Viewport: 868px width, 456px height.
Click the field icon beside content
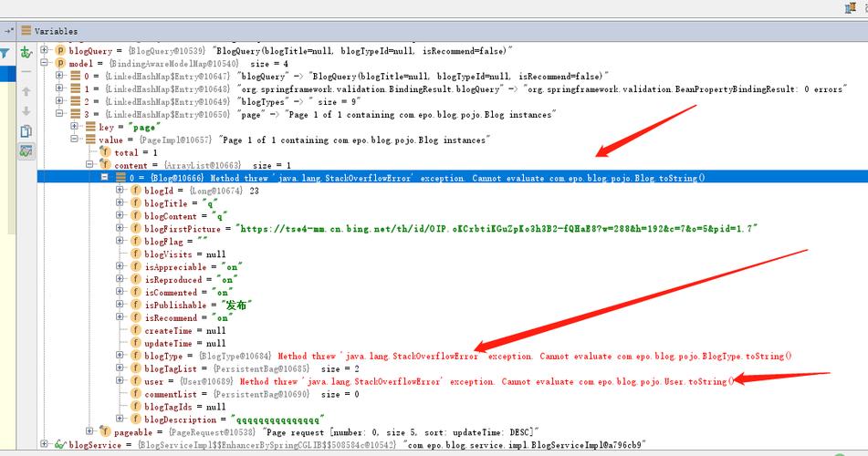[x=105, y=165]
